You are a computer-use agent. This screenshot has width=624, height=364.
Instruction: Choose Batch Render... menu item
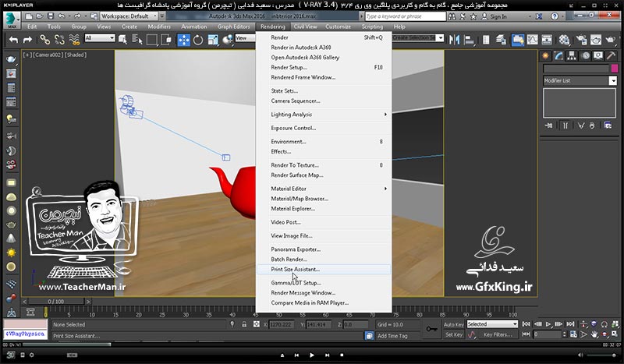323,260
